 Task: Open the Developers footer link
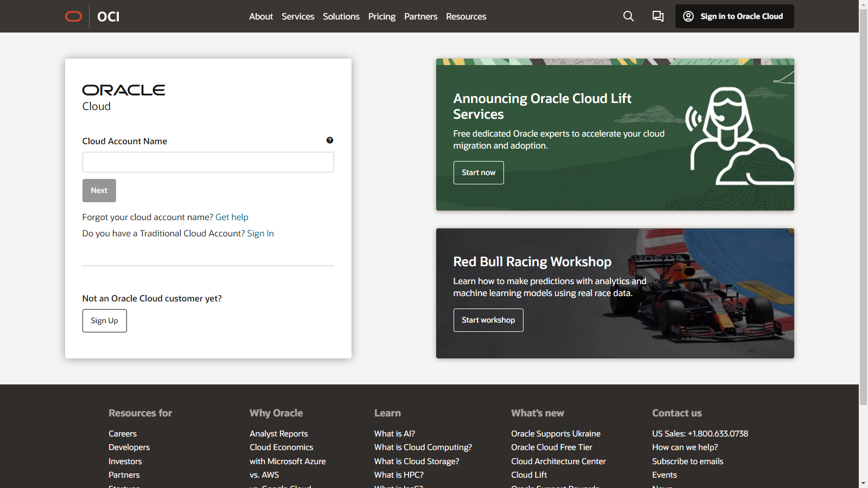click(129, 447)
